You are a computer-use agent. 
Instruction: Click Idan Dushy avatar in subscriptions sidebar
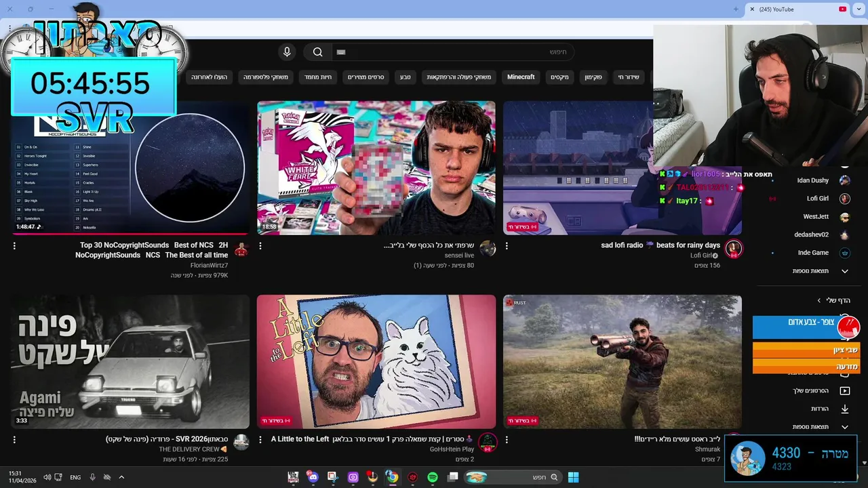845,180
